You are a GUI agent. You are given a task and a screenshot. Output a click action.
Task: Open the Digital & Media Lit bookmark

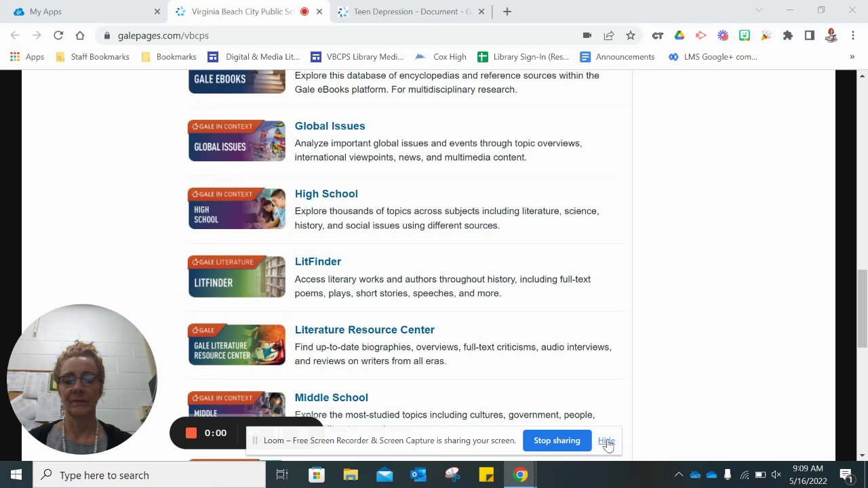tap(254, 57)
